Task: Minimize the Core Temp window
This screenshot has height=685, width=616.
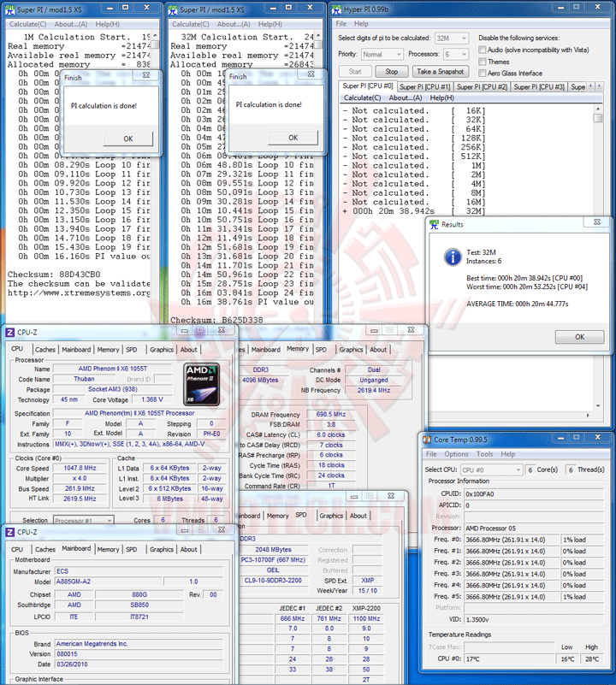Action: tap(560, 437)
